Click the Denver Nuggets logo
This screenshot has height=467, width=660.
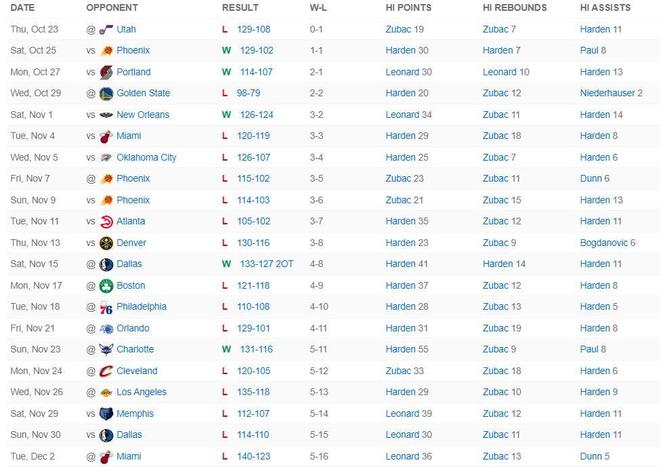click(106, 243)
